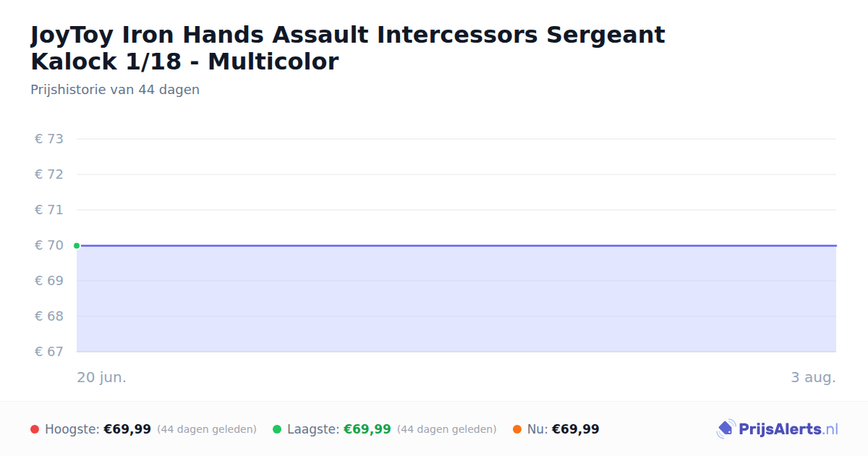Image resolution: width=868 pixels, height=456 pixels.
Task: Click the Prijshistorie van 44 dagen subtitle
Action: click(115, 90)
